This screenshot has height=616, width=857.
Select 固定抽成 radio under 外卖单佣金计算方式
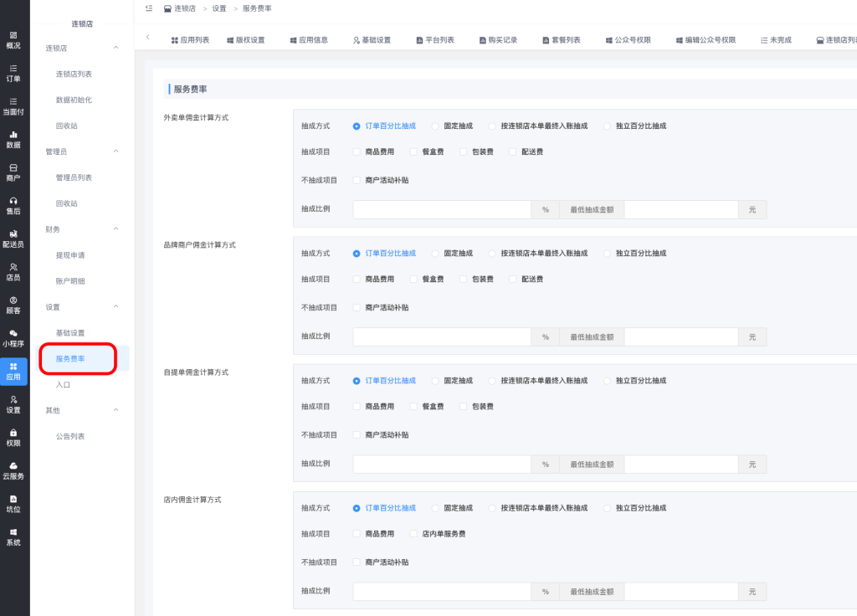pyautogui.click(x=435, y=126)
